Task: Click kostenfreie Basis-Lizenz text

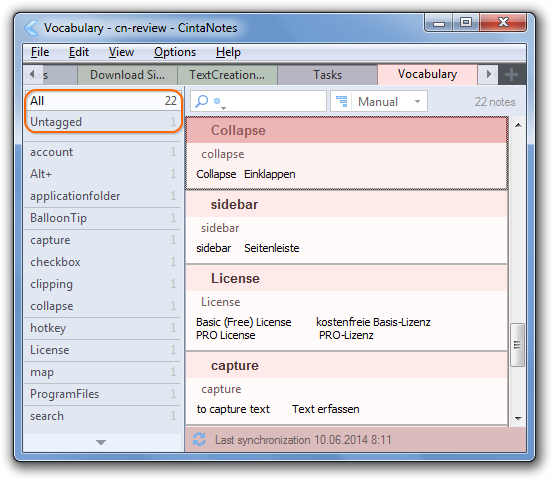Action: point(373,322)
